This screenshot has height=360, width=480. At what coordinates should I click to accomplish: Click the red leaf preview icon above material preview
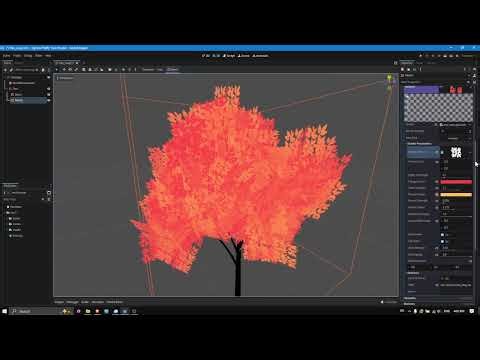tap(456, 89)
